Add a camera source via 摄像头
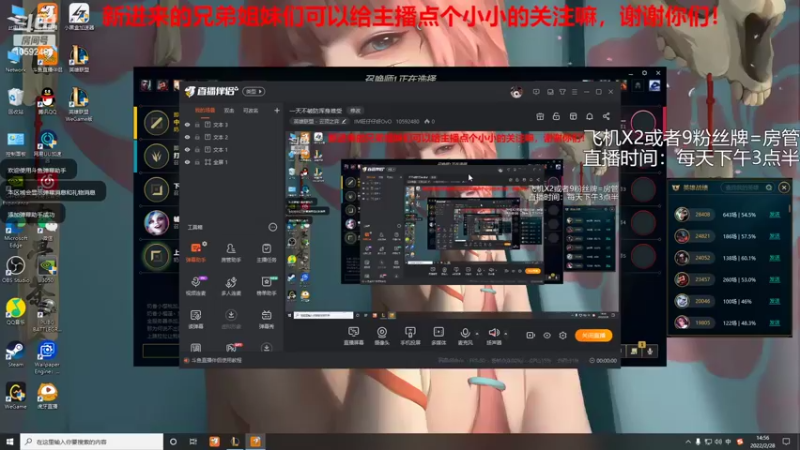The image size is (800, 450). pyautogui.click(x=382, y=336)
